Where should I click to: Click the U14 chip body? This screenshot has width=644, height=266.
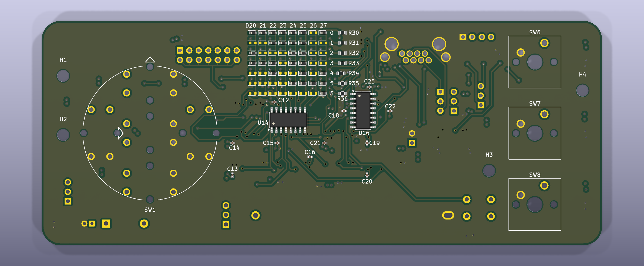pyautogui.click(x=288, y=120)
